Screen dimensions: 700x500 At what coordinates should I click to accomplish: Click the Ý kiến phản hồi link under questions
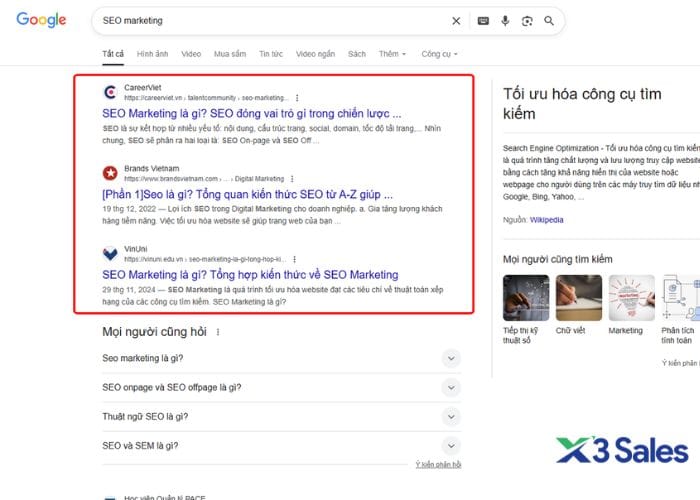pos(438,465)
